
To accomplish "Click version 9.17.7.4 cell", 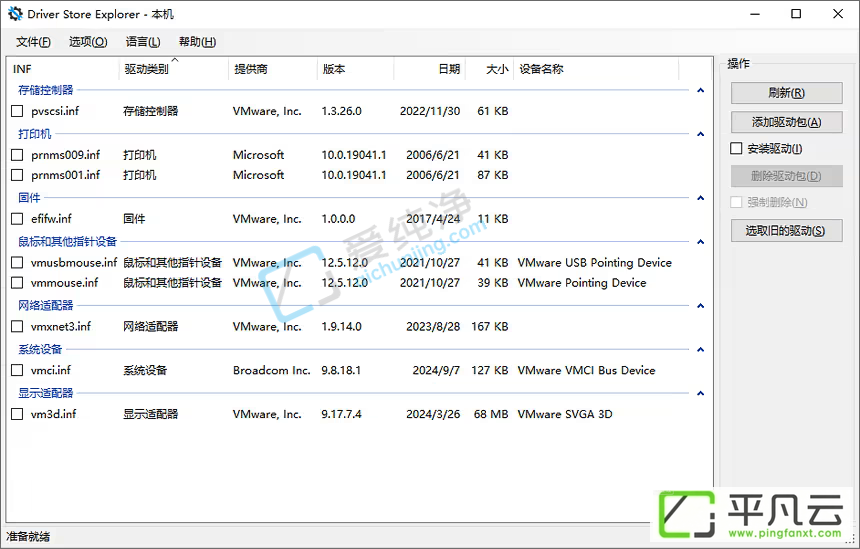I will (x=341, y=414).
